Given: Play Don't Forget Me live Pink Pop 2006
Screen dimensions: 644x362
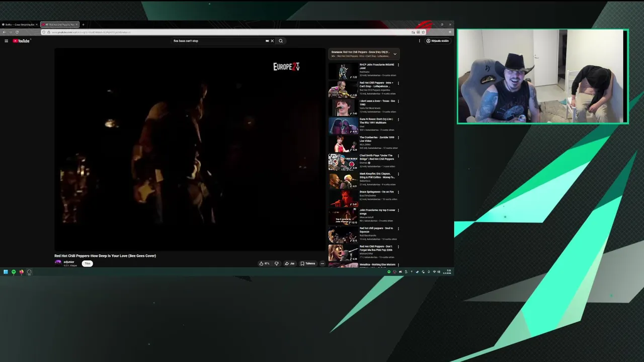Looking at the screenshot, I should coord(343,252).
